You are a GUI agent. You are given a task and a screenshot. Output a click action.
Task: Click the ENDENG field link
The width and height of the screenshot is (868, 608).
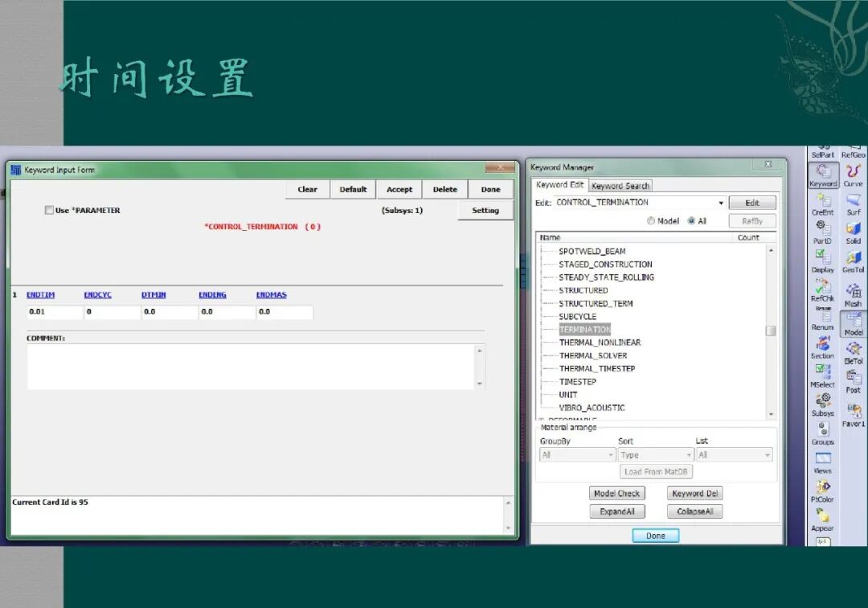[x=212, y=294]
